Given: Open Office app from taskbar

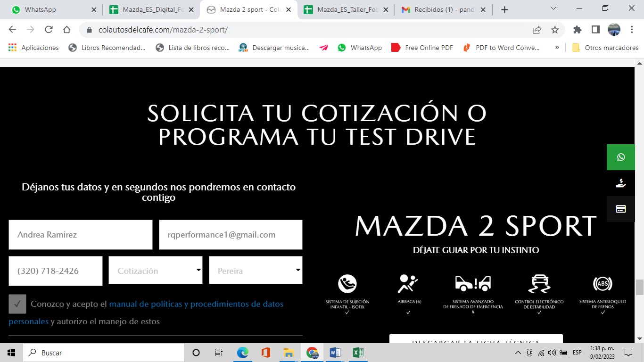Looking at the screenshot, I should (x=265, y=353).
